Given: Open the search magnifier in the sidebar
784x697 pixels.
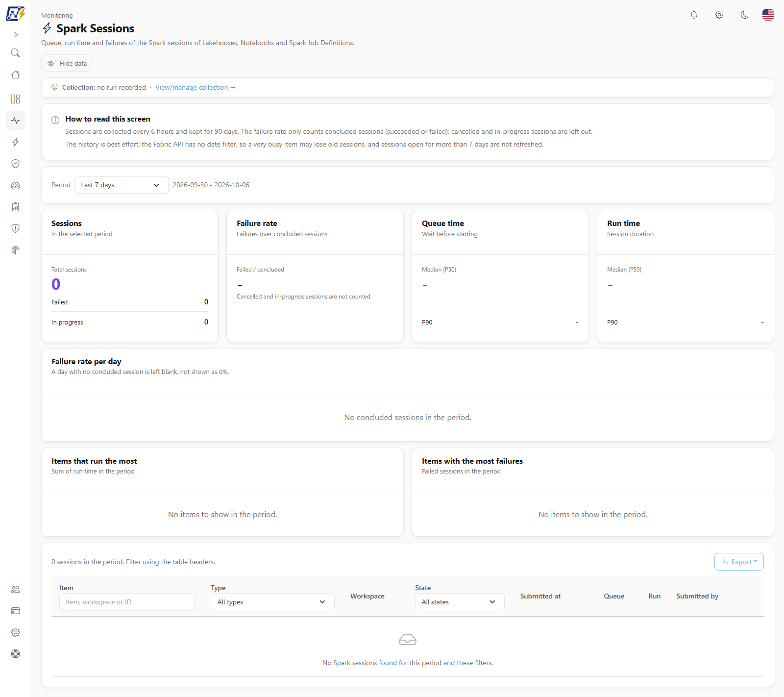Looking at the screenshot, I should (x=16, y=53).
